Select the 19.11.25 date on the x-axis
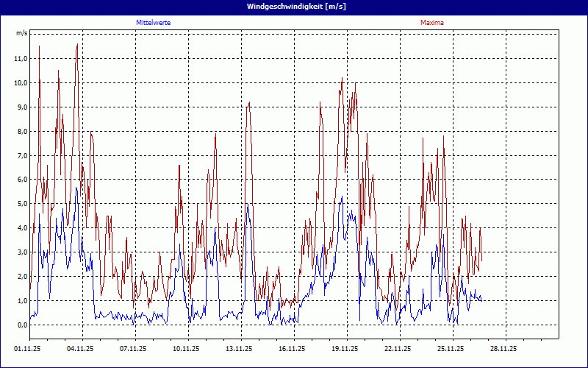 pyautogui.click(x=345, y=349)
